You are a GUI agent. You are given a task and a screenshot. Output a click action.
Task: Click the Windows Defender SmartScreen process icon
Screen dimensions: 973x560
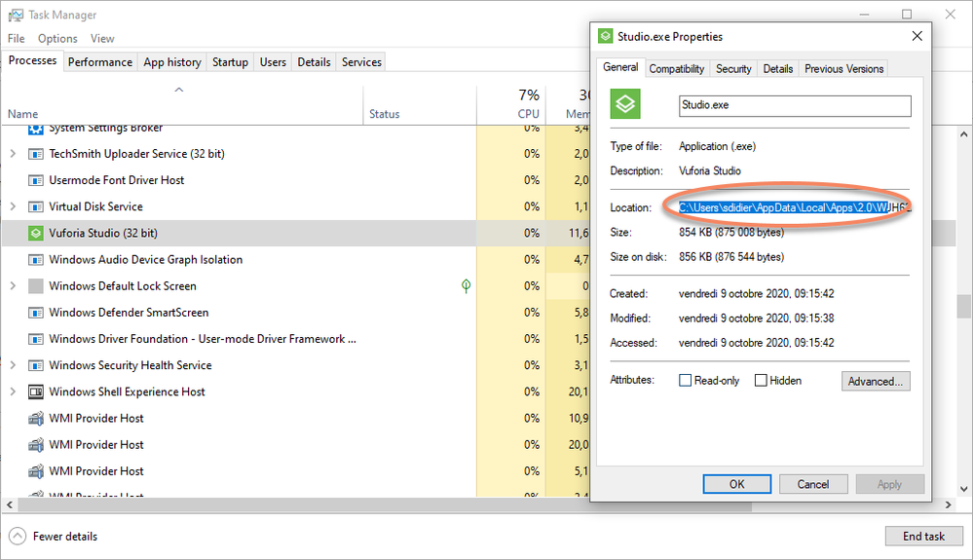[x=36, y=313]
